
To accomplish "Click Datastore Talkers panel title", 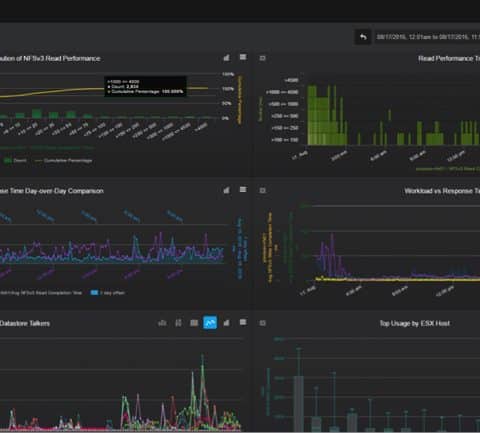I will coord(25,323).
